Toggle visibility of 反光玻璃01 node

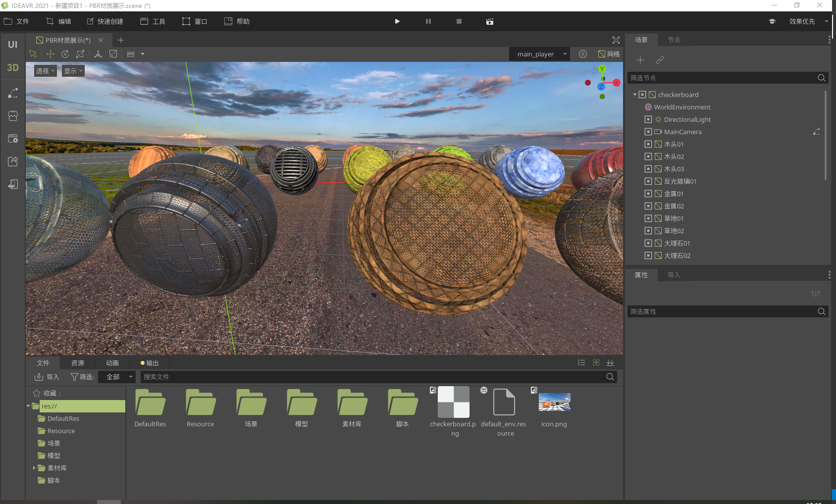pyautogui.click(x=648, y=181)
